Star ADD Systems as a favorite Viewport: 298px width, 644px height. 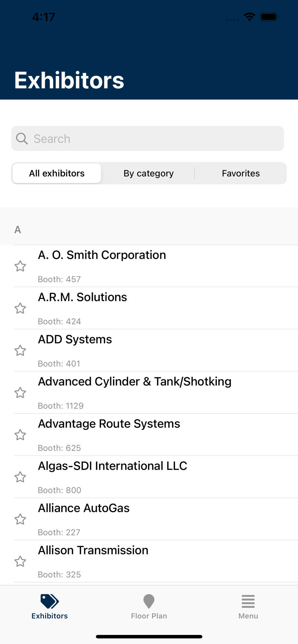(20, 350)
